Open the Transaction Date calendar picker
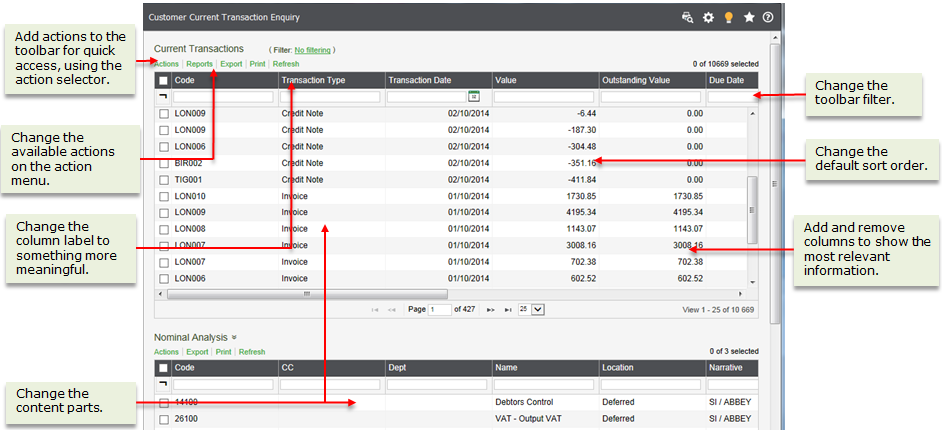 click(x=474, y=96)
